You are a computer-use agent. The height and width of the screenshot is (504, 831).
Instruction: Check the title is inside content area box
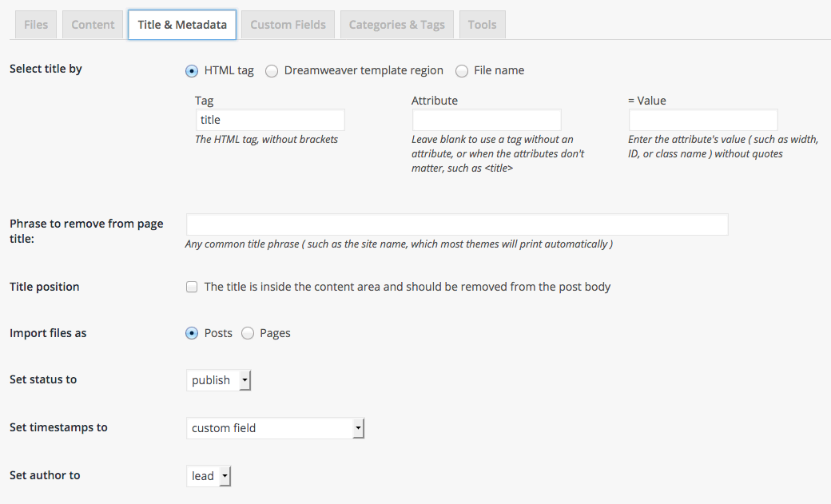tap(192, 287)
